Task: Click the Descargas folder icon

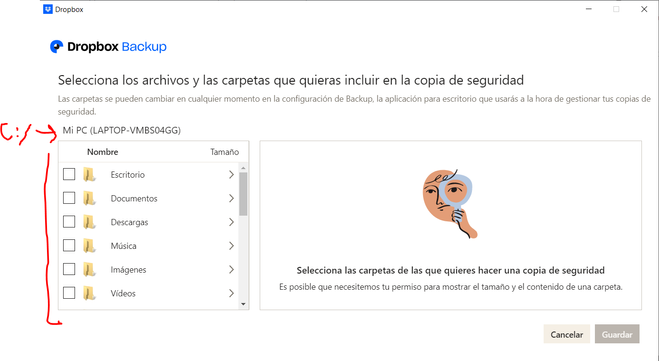Action: tap(89, 222)
